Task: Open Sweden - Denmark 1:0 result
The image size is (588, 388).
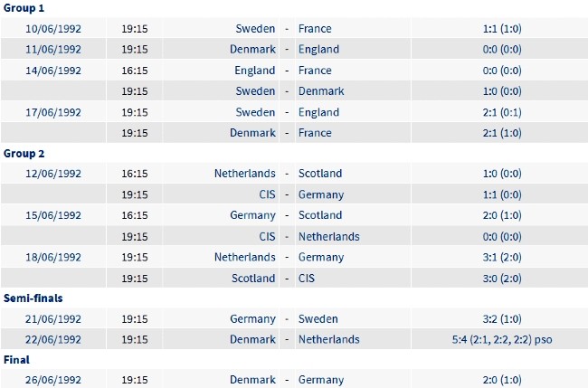Action: tap(502, 91)
